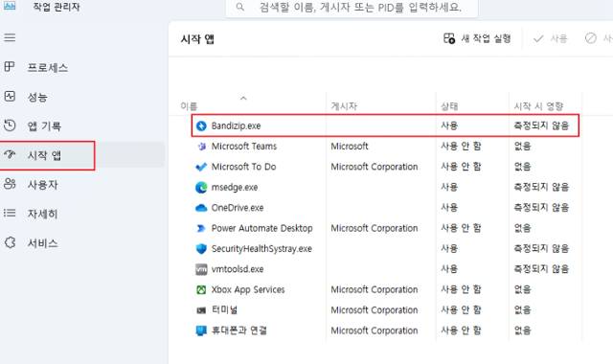The width and height of the screenshot is (613, 364).
Task: Select the 터미널 row name
Action: click(x=224, y=310)
